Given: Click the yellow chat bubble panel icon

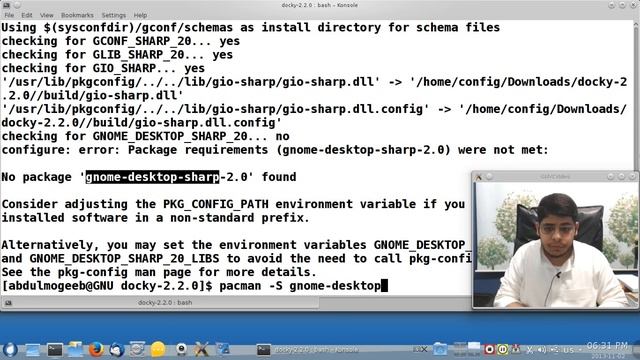Looking at the screenshot, I should tap(158, 349).
